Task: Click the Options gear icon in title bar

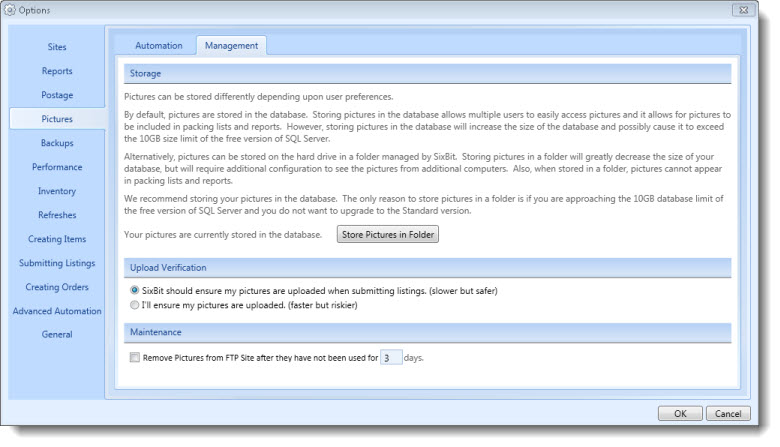Action: [10, 10]
